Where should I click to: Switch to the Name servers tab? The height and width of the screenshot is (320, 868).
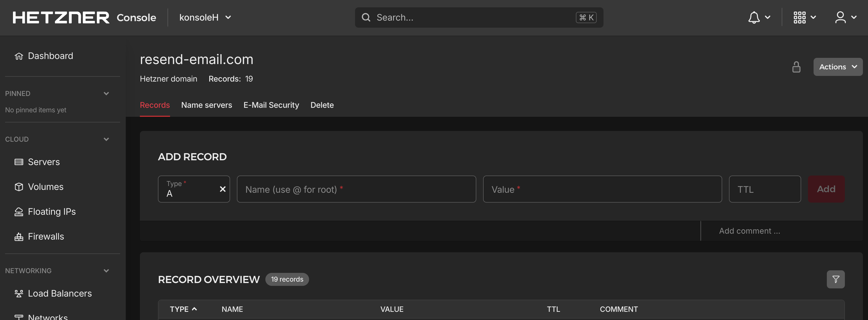[206, 105]
